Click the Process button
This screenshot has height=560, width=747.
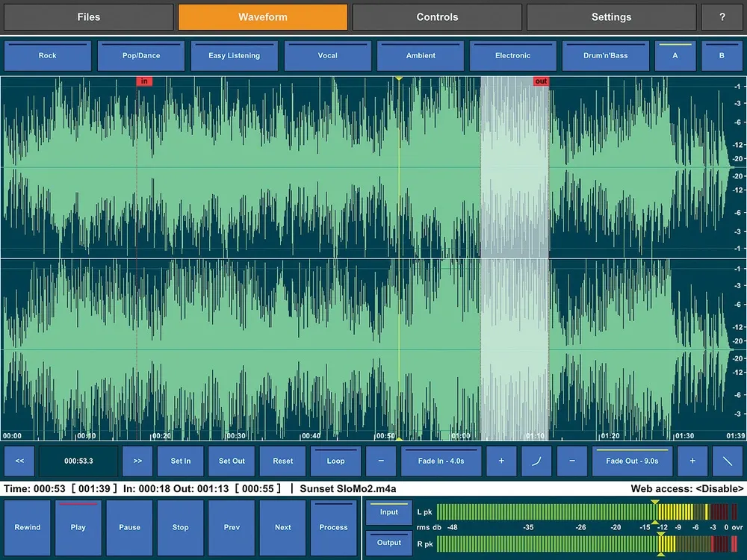click(333, 528)
